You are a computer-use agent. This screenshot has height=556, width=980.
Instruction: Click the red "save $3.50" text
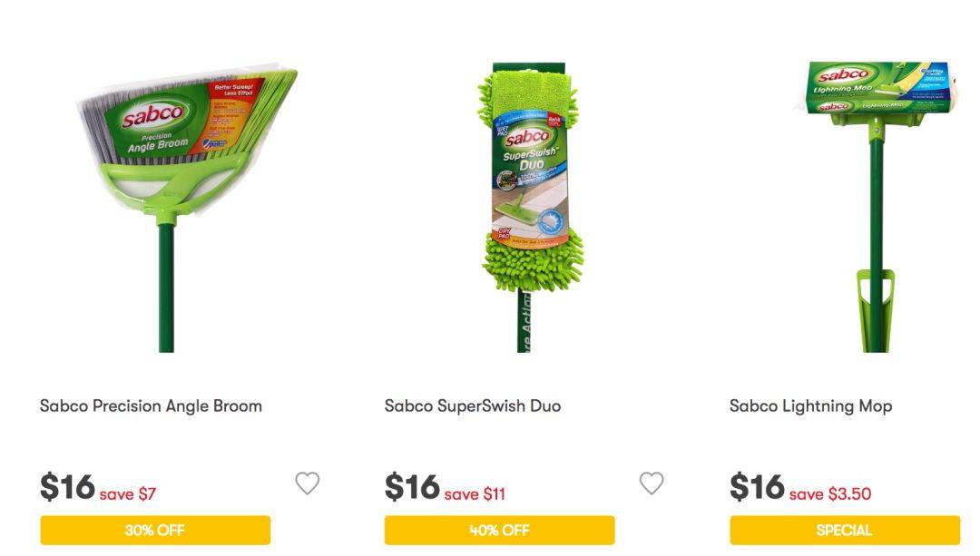click(x=830, y=494)
